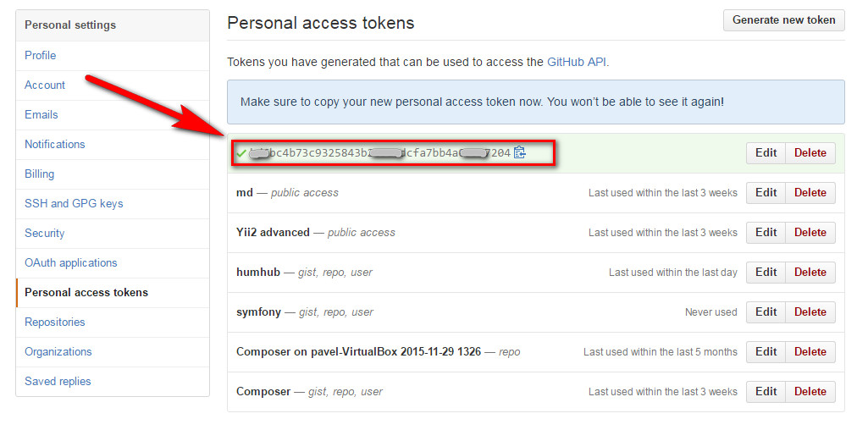868x430 pixels.
Task: Generate a new token
Action: [784, 20]
